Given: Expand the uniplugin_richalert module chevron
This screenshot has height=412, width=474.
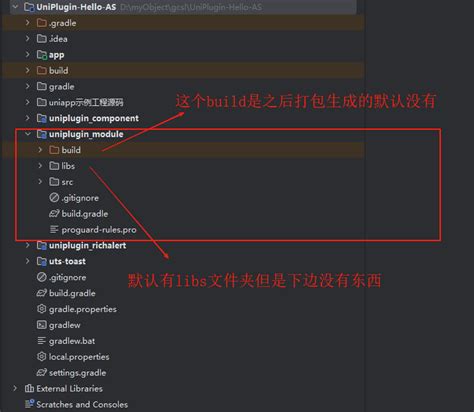Looking at the screenshot, I should 28,245.
